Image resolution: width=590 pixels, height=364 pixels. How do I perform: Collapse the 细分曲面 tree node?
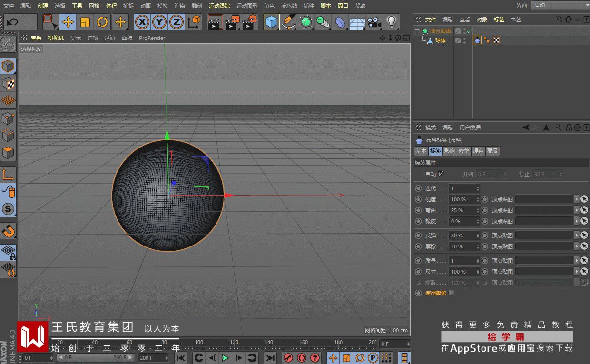pos(418,31)
